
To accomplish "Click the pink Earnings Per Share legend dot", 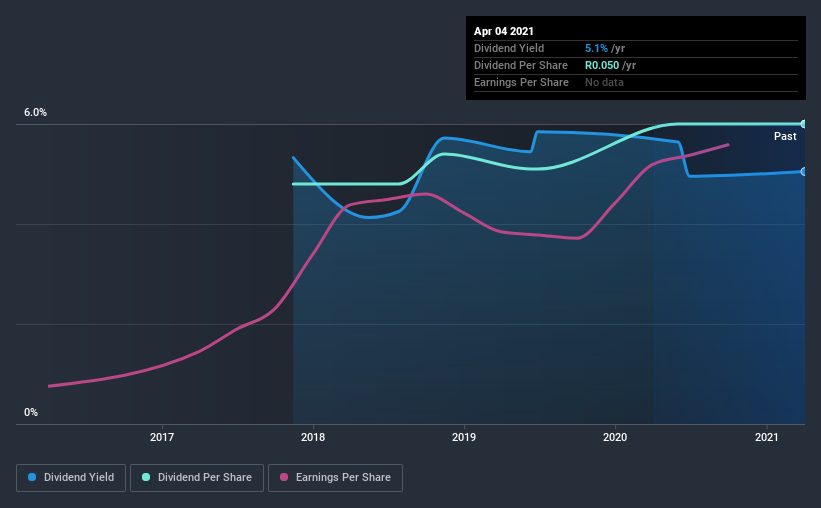I will (284, 477).
